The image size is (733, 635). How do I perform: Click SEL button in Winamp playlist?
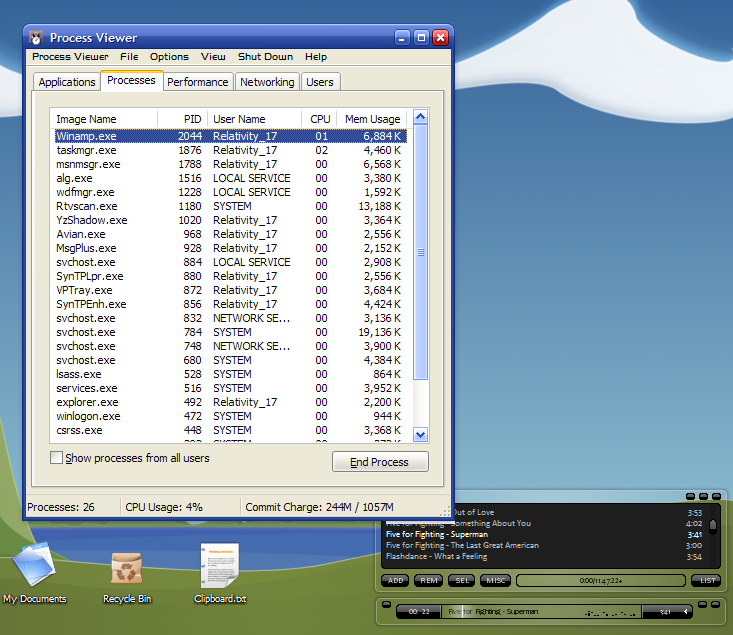pyautogui.click(x=462, y=580)
